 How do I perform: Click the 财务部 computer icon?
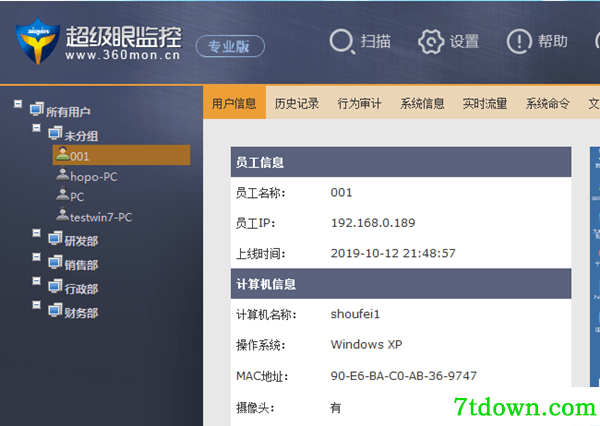pos(55,310)
